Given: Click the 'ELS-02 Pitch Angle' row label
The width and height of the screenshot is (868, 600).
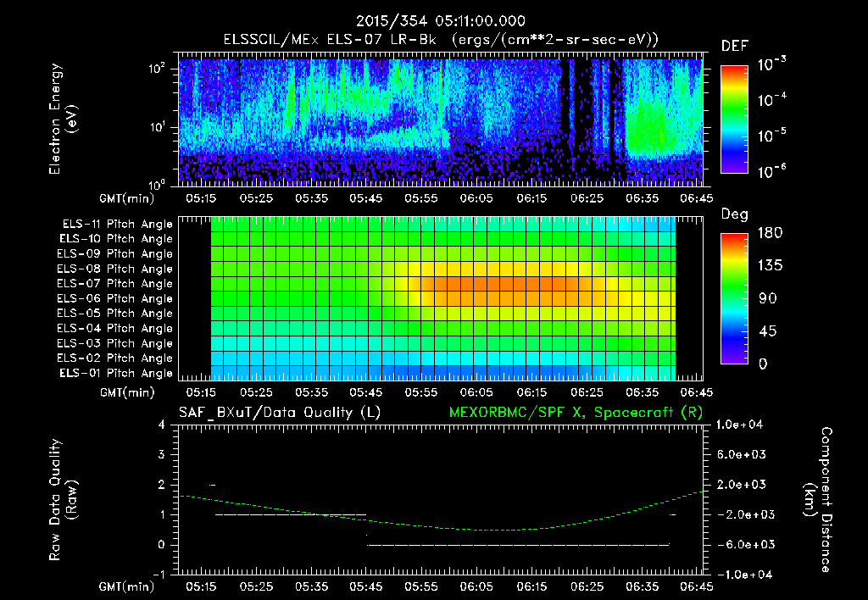Looking at the screenshot, I should coord(115,358).
